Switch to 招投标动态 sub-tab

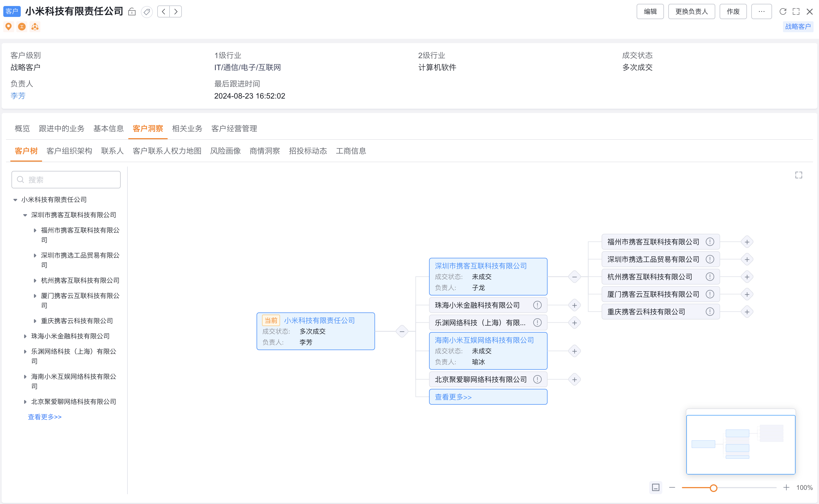coord(308,151)
